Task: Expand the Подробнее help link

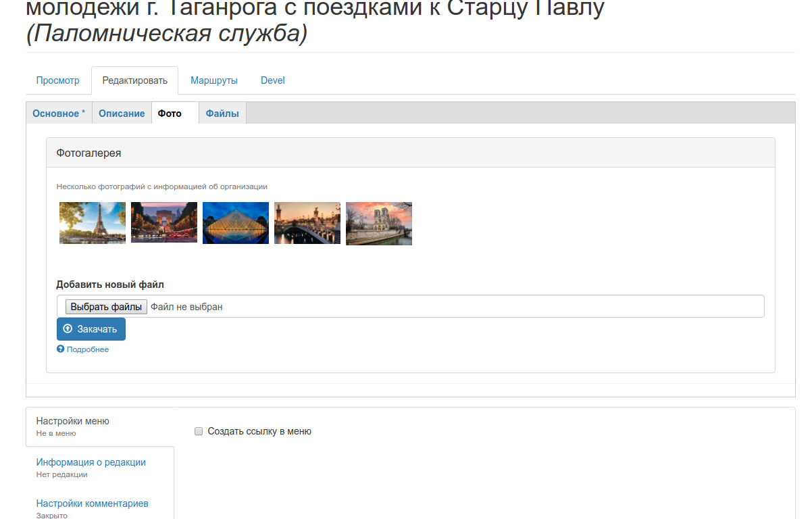Action: click(x=88, y=349)
